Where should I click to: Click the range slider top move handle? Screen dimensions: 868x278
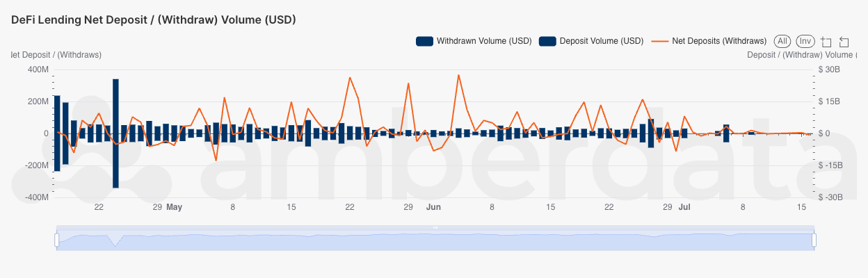coord(435,227)
